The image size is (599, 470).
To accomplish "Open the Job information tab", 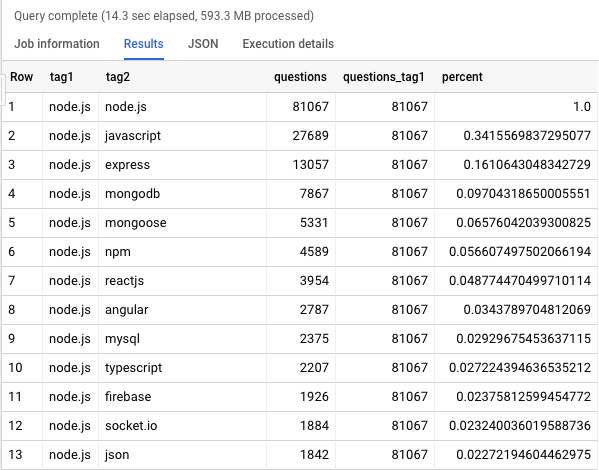I will [57, 44].
